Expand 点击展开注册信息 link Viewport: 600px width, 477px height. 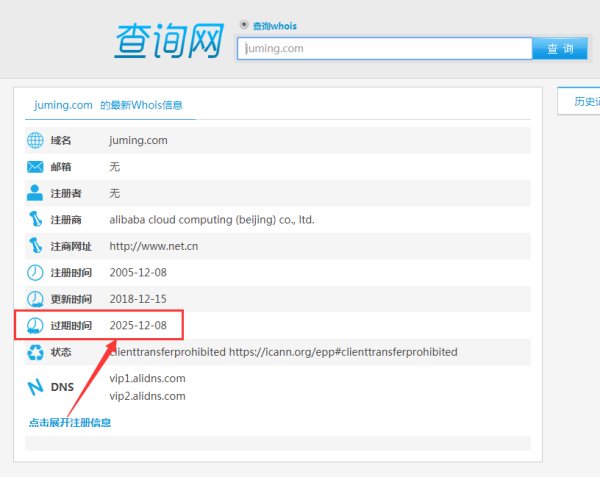tap(70, 422)
